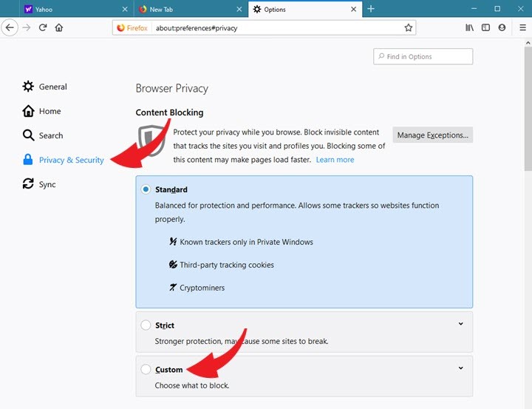This screenshot has height=409, width=532.
Task: Click the Find in Options search field
Action: point(423,56)
